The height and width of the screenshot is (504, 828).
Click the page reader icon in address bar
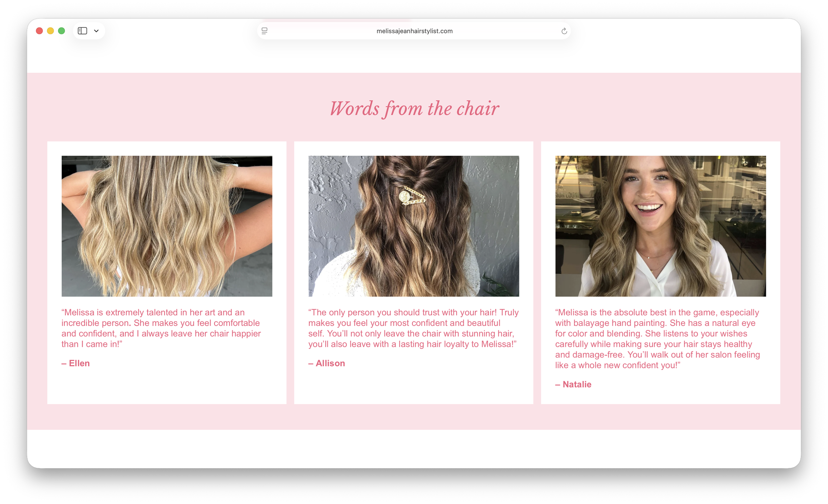264,31
